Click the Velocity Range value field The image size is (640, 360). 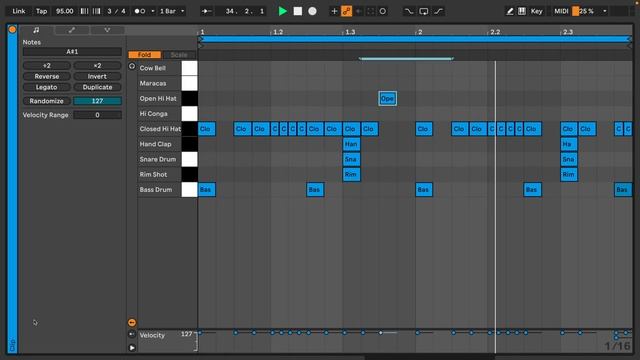pyautogui.click(x=97, y=115)
